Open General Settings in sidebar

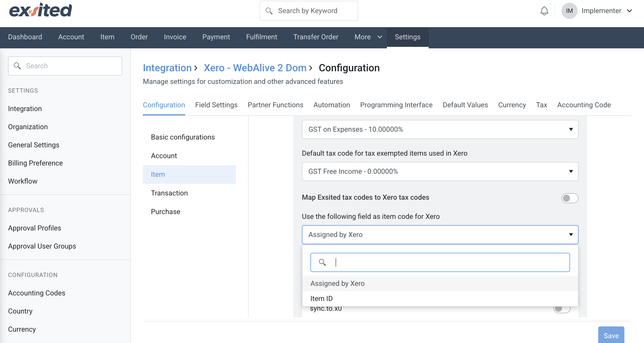point(34,145)
